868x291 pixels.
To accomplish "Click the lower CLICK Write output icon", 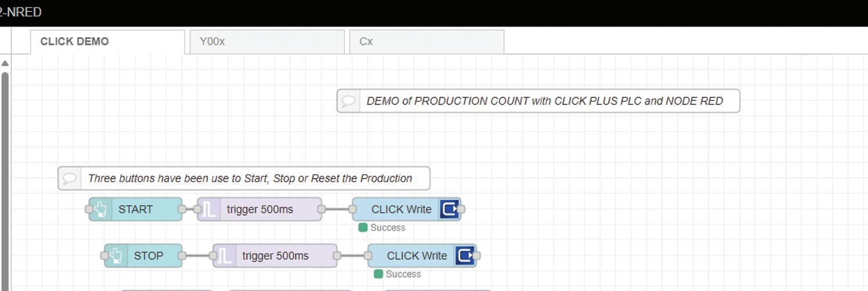I will (x=465, y=256).
